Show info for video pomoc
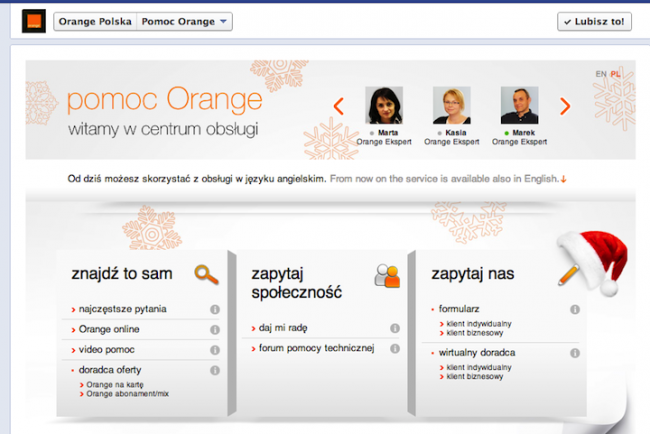 (215, 350)
